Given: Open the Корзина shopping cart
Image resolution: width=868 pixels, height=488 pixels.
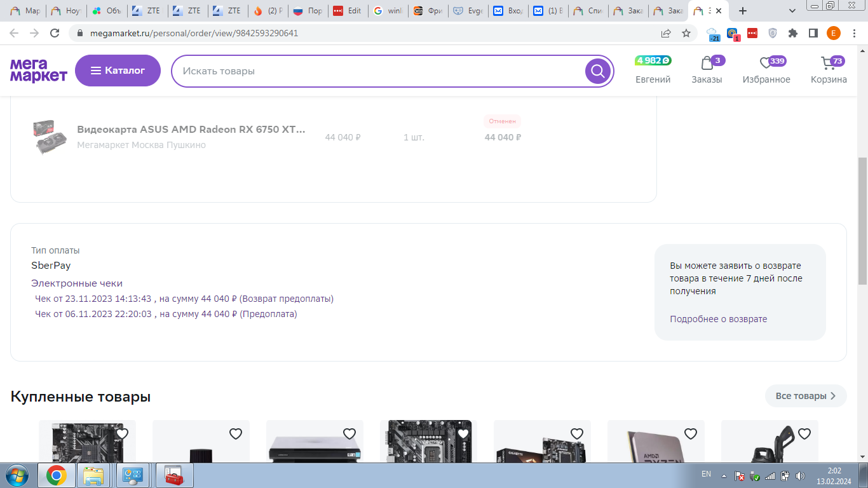Looking at the screenshot, I should pyautogui.click(x=829, y=70).
